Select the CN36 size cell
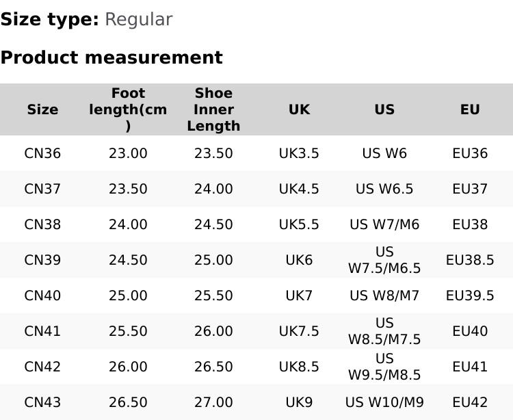 tap(42, 153)
